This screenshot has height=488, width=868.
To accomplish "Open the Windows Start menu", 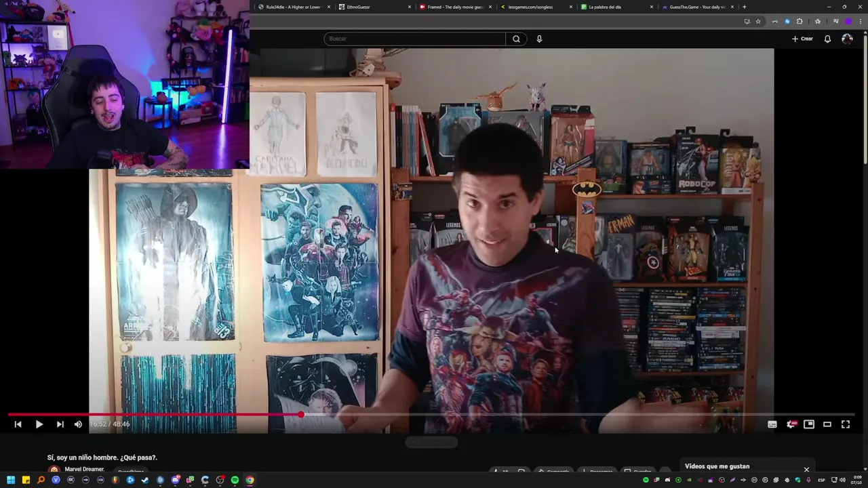I will click(x=11, y=480).
